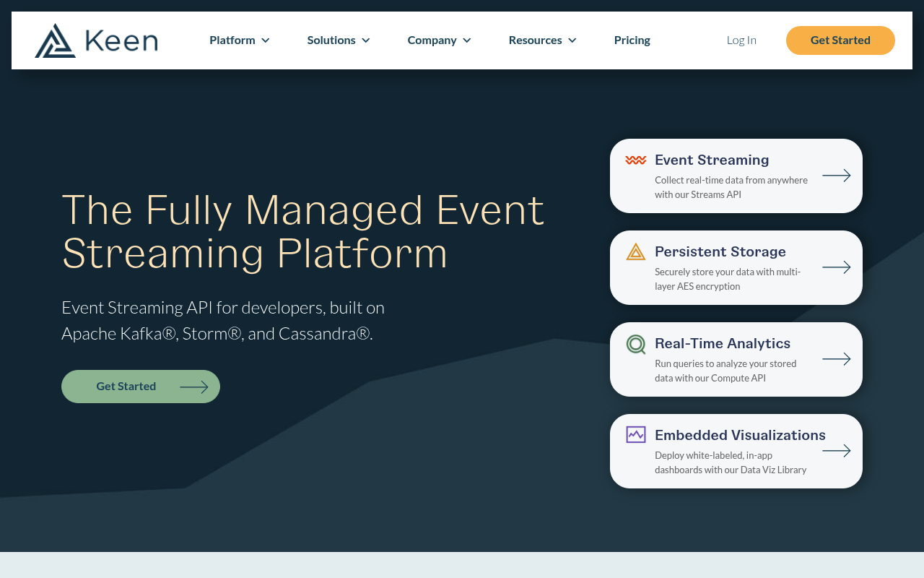Click the Keen wordmark text
Image resolution: width=924 pixels, height=578 pixels.
[121, 40]
